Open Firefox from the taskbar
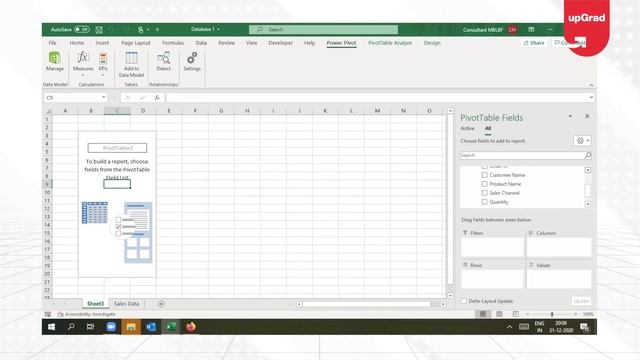The height and width of the screenshot is (360, 640). (x=191, y=327)
